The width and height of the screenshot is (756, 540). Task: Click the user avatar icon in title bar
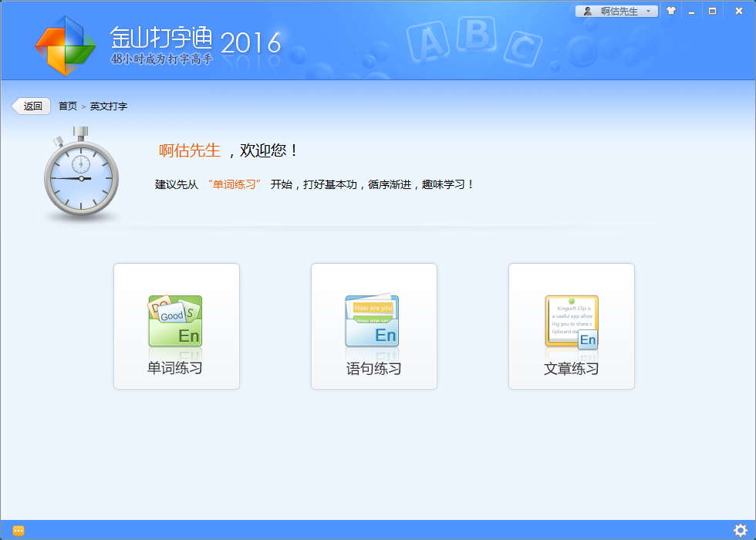pyautogui.click(x=588, y=11)
